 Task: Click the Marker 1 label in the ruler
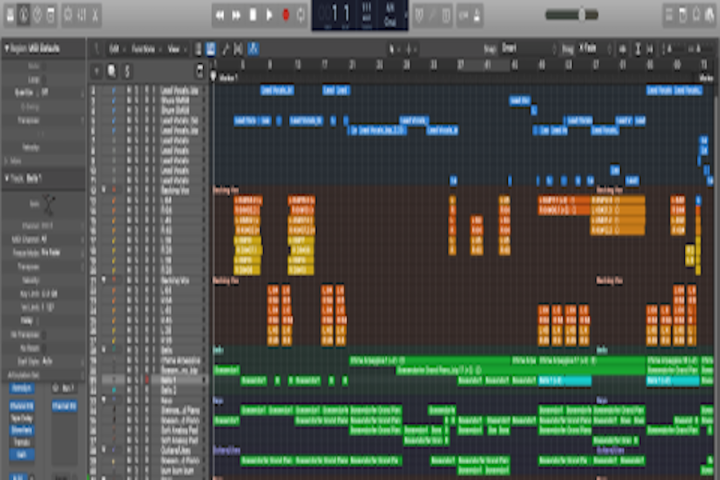(228, 76)
